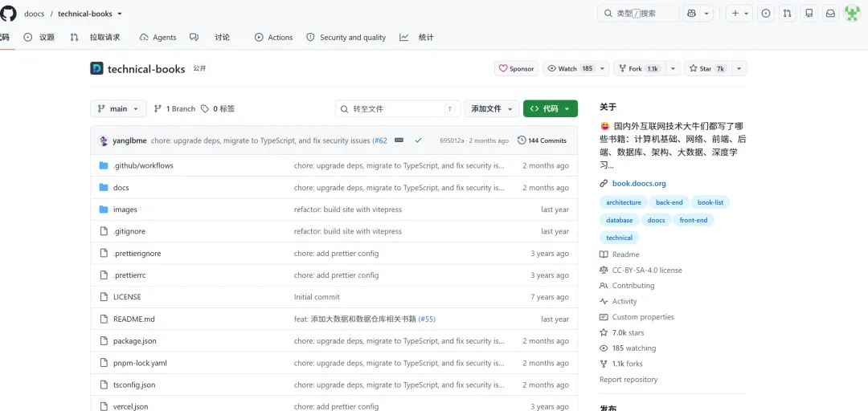Viewport: 868px width, 411px height.
Task: Open the create new plus dropdown
Action: coord(739,14)
